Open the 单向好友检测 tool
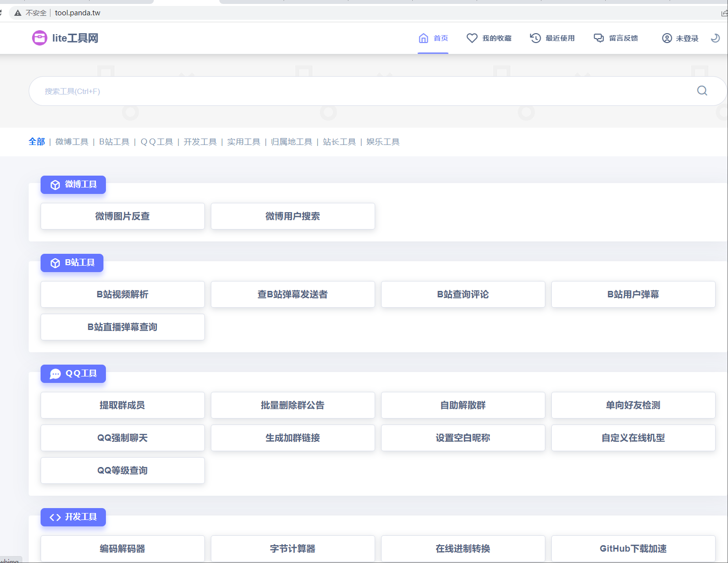728x563 pixels. click(633, 405)
